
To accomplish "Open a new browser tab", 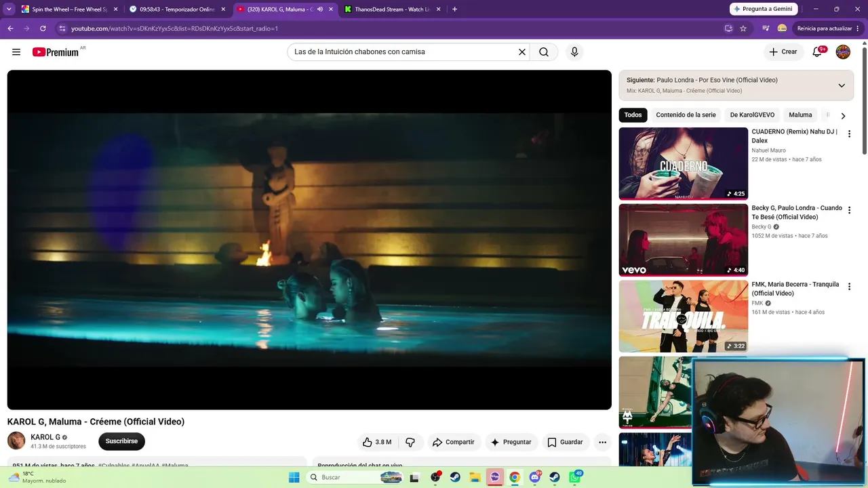I will 454,9.
